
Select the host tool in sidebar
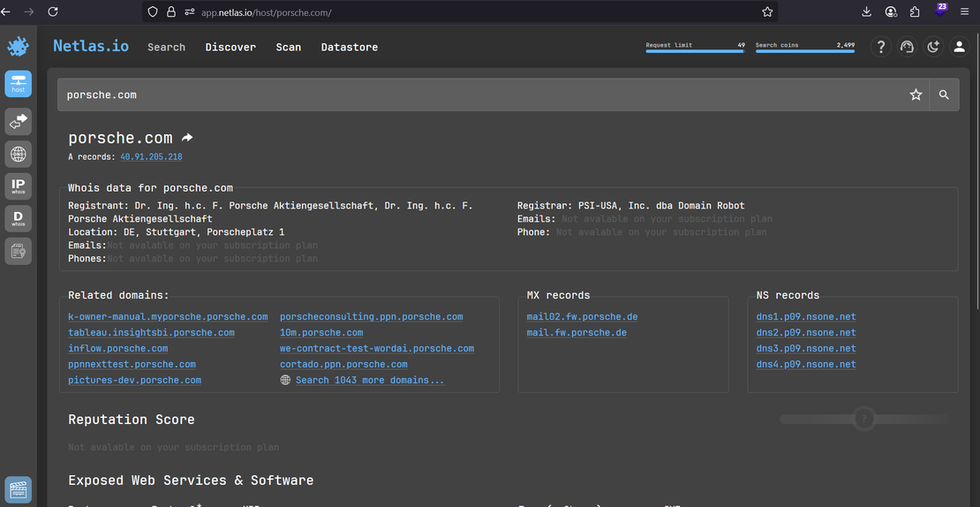pyautogui.click(x=18, y=84)
